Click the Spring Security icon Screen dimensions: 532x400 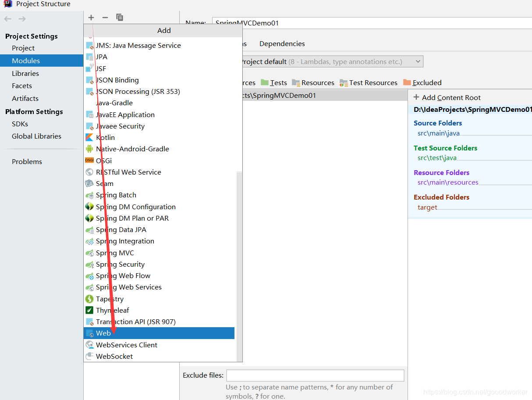(89, 264)
